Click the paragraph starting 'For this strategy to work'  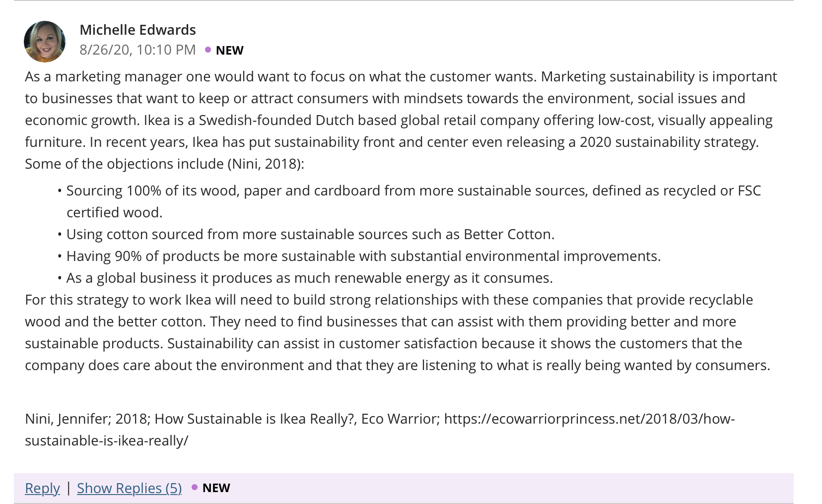(x=398, y=332)
